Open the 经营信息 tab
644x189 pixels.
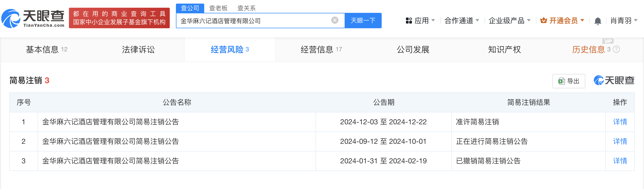321,50
